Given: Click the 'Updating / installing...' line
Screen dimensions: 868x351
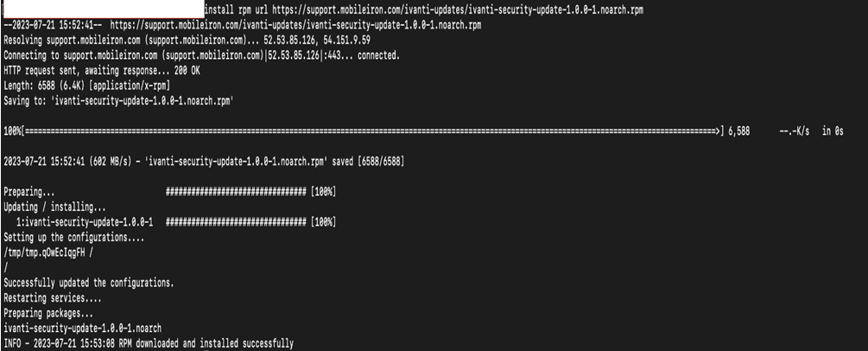Looking at the screenshot, I should (54, 207).
